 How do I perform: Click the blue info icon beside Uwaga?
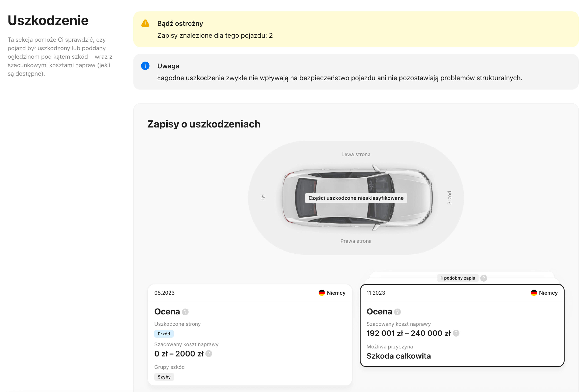coord(145,66)
